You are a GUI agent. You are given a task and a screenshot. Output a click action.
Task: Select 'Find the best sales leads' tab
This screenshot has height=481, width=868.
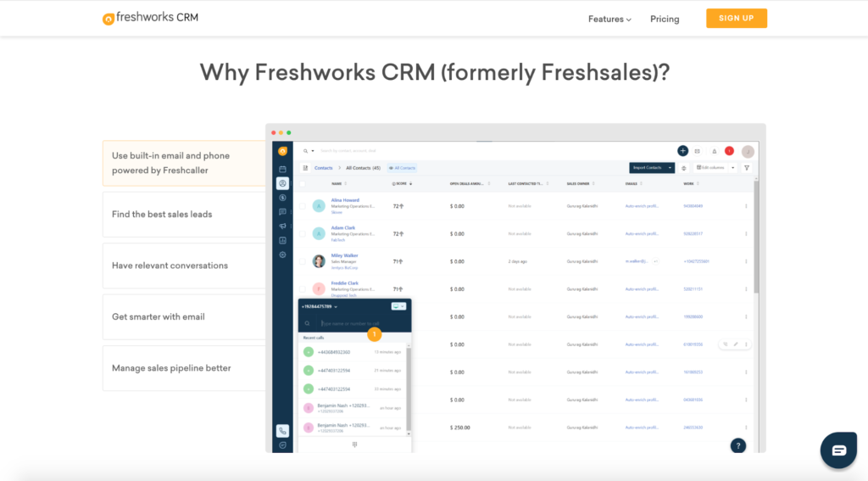(x=184, y=215)
